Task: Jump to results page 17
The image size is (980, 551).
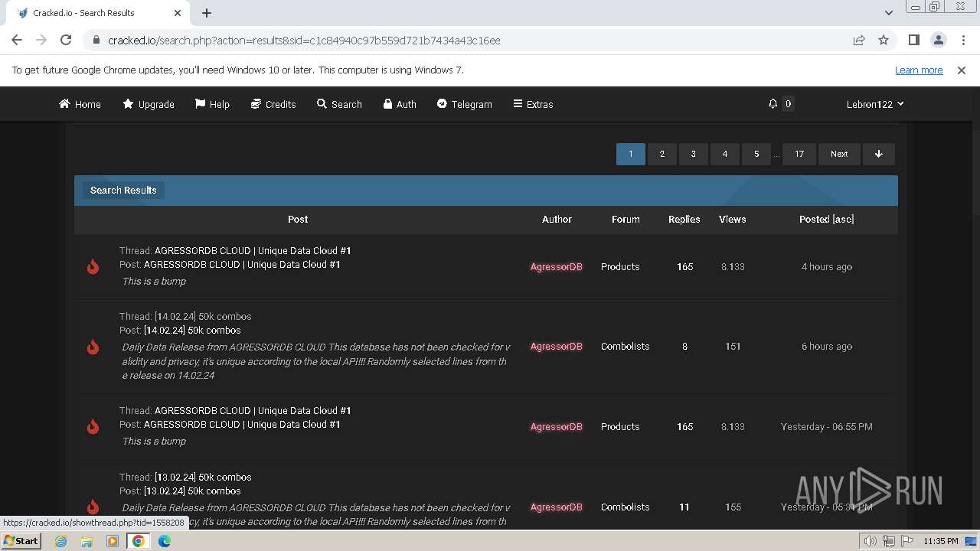Action: tap(799, 154)
